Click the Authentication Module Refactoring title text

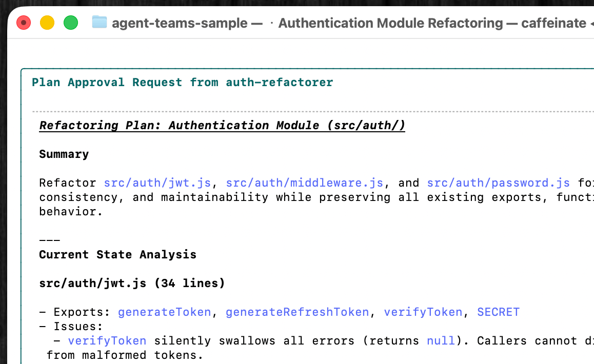click(390, 23)
